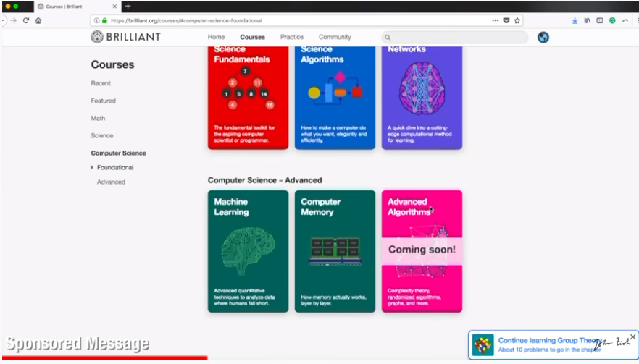Bookmark this page with the star icon
Screen dimensions: 639x364
coord(517,20)
